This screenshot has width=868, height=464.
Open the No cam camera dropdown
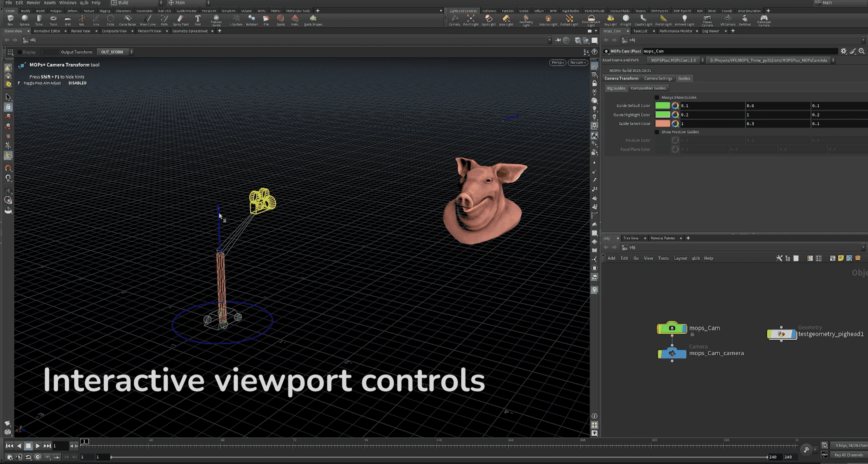pyautogui.click(x=578, y=63)
